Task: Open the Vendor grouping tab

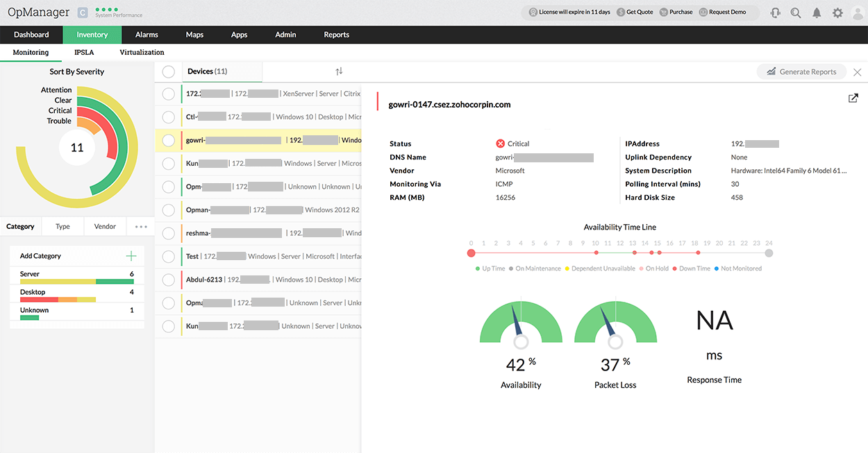Action: click(105, 227)
